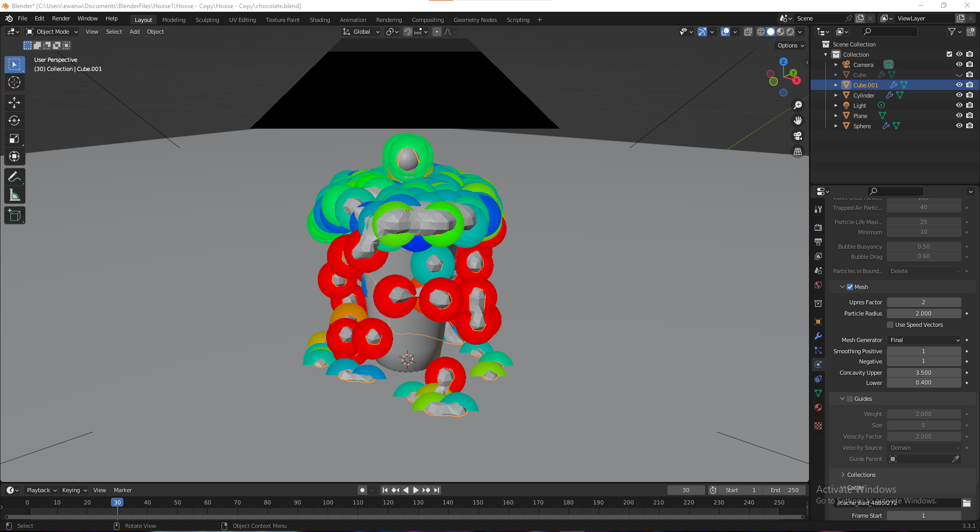Screen dimensions: 980x532
Task: Choose the Select Box tool
Action: pyautogui.click(x=14, y=64)
